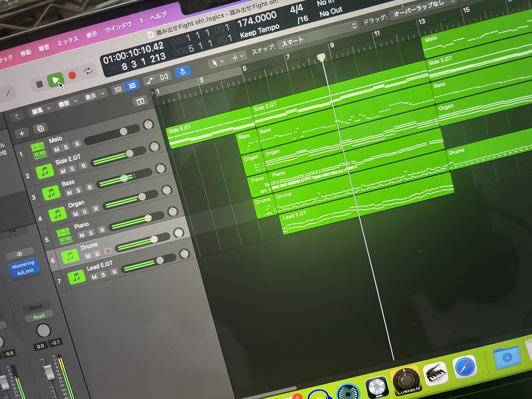The width and height of the screenshot is (532, 399).
Task: Mute the Organ track
Action: click(x=75, y=214)
